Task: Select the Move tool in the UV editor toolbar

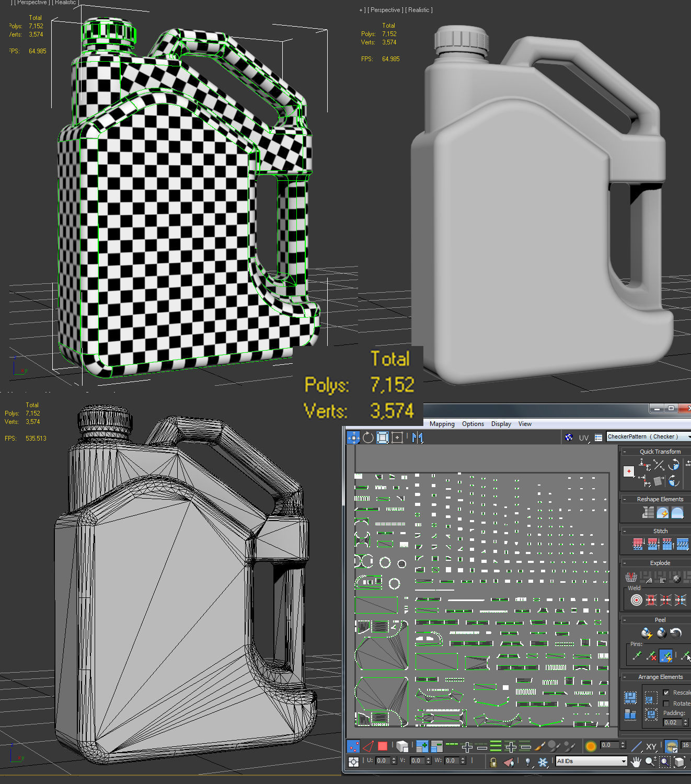Action: tap(354, 437)
